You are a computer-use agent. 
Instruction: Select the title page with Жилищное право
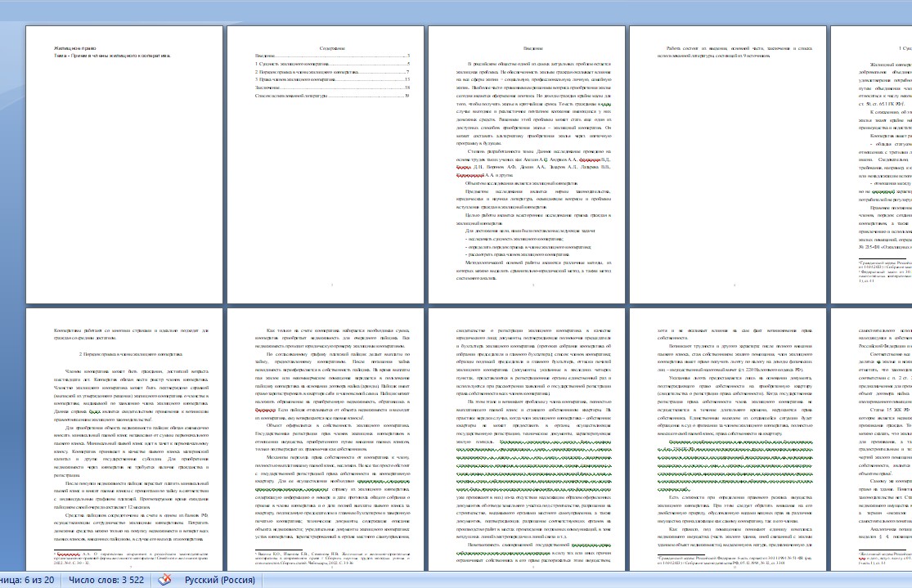point(124,164)
